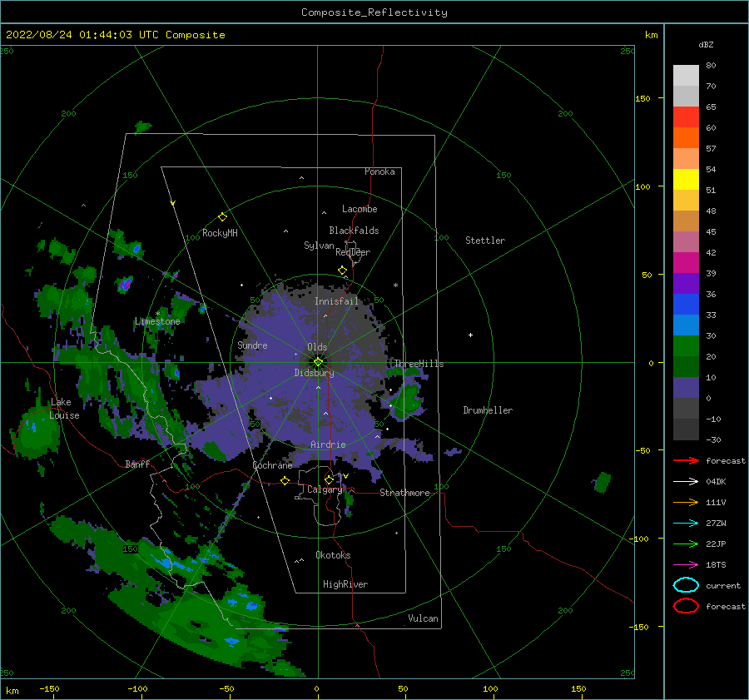This screenshot has height=700, width=749.
Task: Click the Okotoks city label
Action: 333,555
